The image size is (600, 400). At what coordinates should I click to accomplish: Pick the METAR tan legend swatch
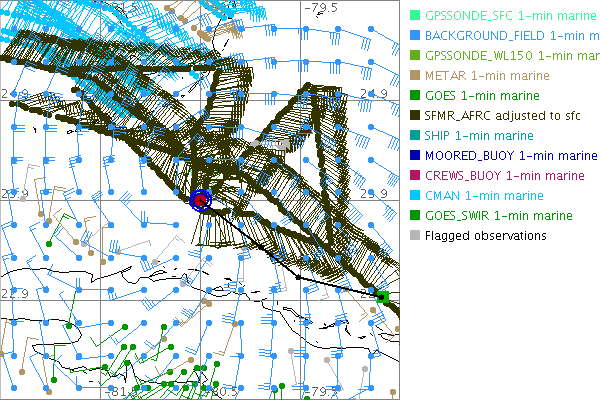415,76
